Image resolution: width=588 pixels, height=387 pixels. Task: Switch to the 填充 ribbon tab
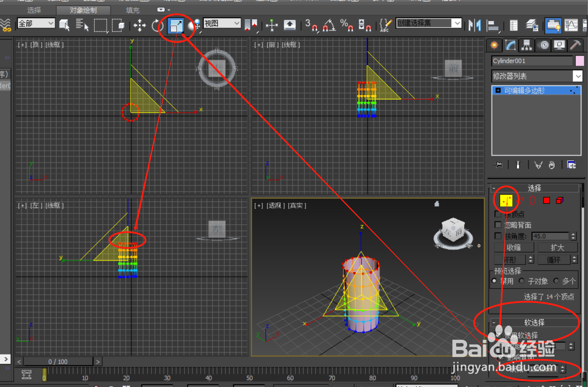[x=133, y=10]
